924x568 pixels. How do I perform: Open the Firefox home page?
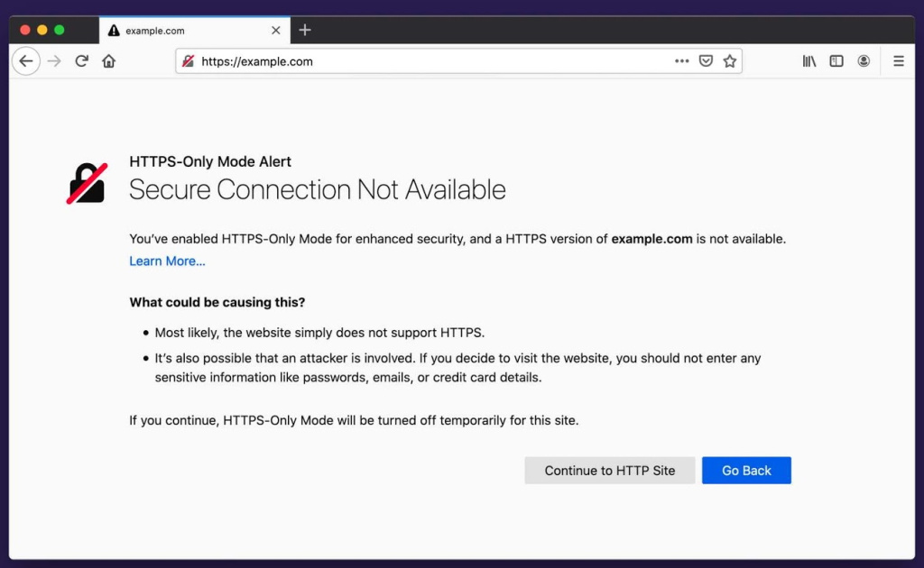point(108,60)
